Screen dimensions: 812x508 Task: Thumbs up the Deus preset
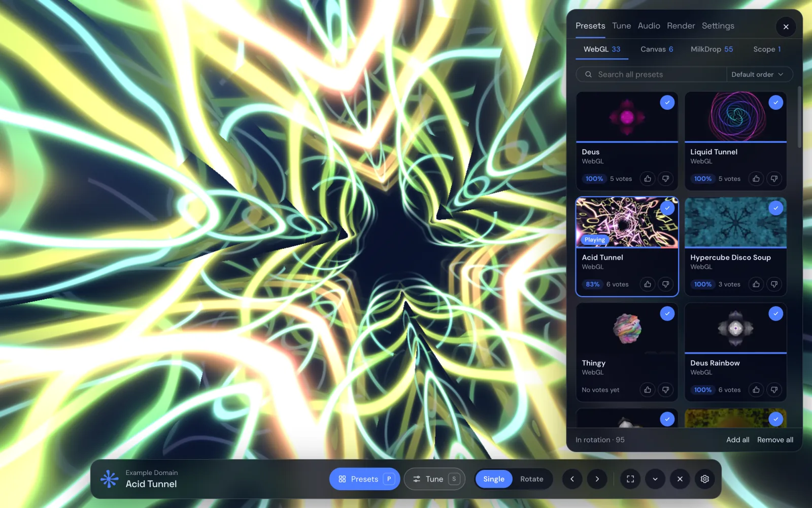pos(648,179)
